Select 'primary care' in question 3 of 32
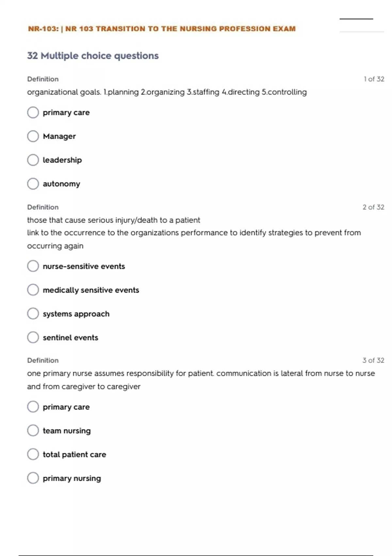Screen dimensions: 392x556 tap(33, 407)
